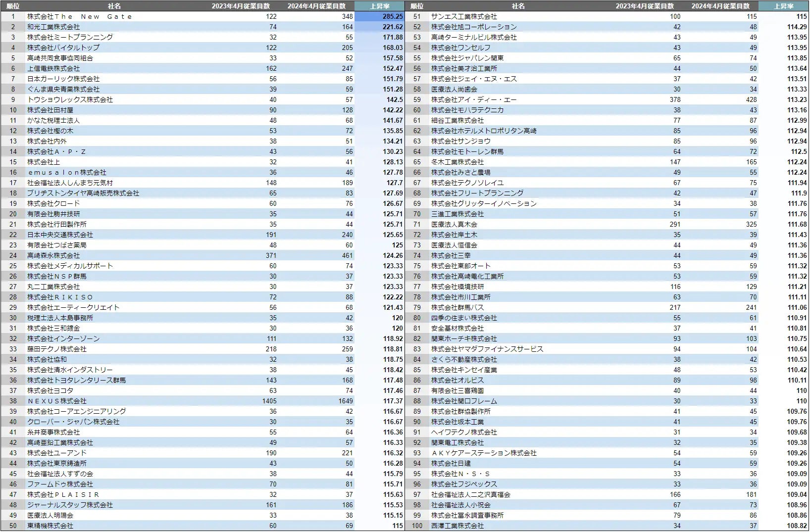This screenshot has width=810, height=532.
Task: Click the 1405 employee count cell
Action: click(269, 401)
